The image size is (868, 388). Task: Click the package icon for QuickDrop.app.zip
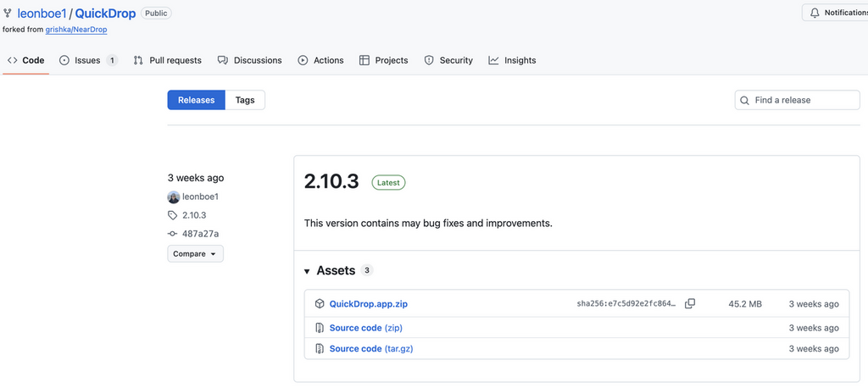click(x=320, y=303)
